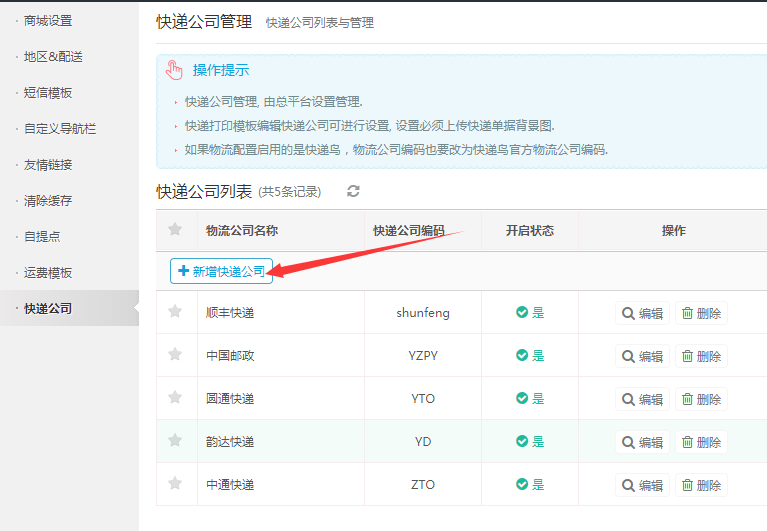
Task: Click the star icon for 中通快递 row
Action: point(175,484)
